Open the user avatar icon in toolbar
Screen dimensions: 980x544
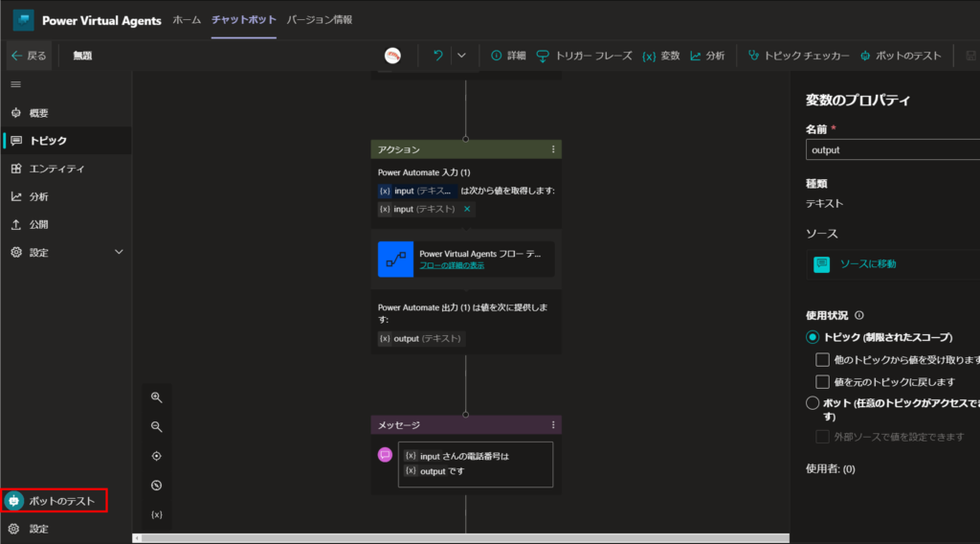point(392,56)
